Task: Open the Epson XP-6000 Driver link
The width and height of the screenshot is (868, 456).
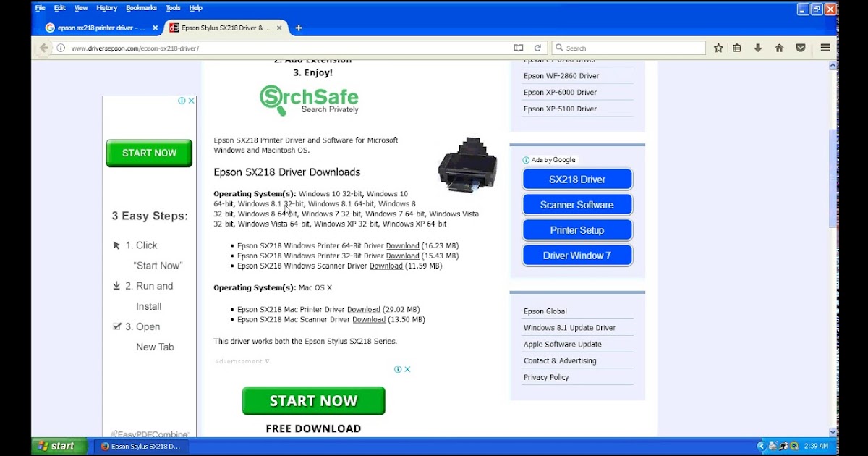Action: tap(561, 93)
